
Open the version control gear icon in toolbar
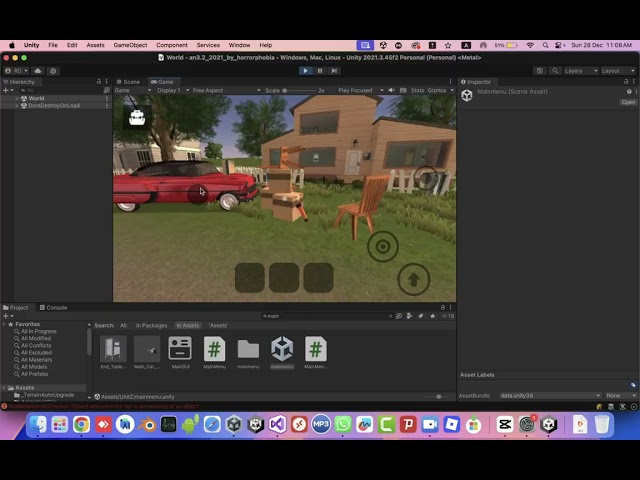coord(53,71)
